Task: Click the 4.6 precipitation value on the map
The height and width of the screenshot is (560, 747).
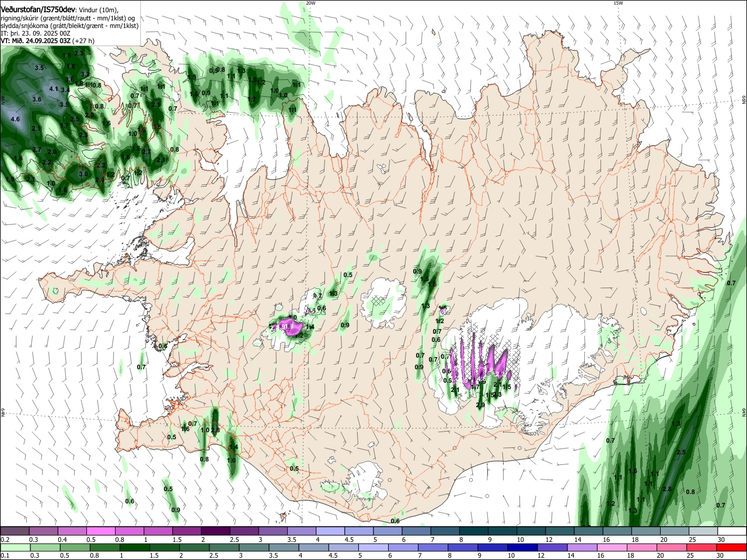Action: pos(15,119)
